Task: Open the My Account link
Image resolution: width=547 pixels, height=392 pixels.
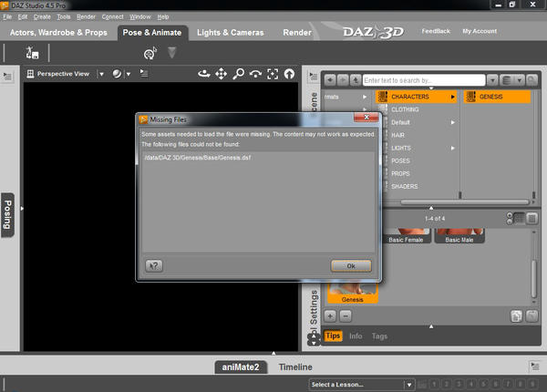Action: 480,31
